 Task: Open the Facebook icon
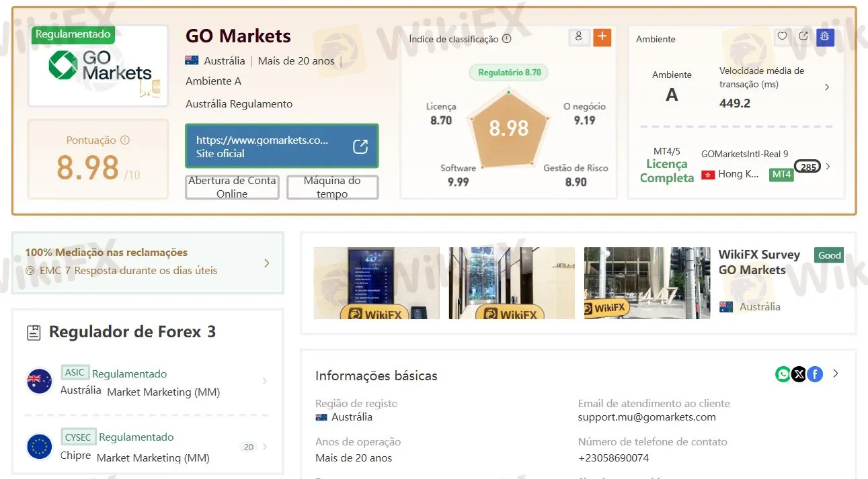click(815, 374)
